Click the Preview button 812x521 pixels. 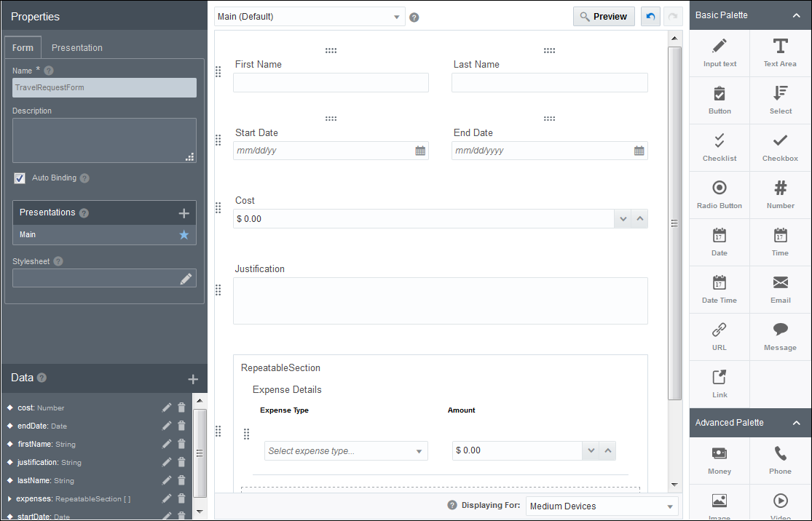(x=604, y=15)
